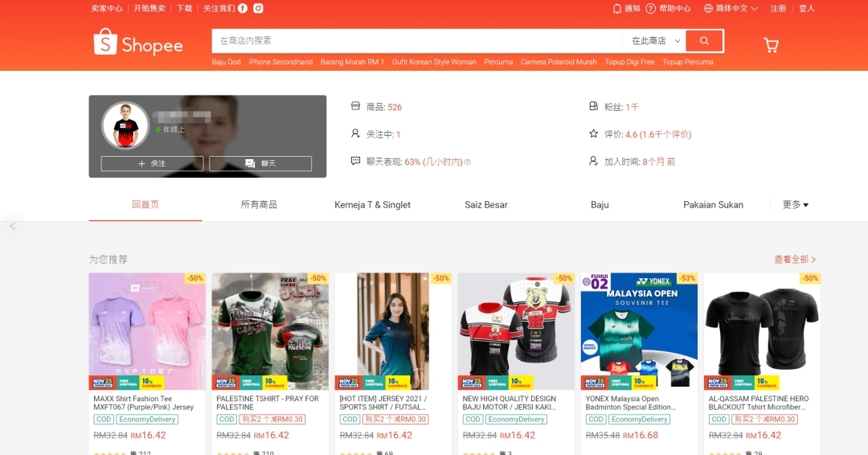Open MAXX Shirt Fashion Tee product image
This screenshot has width=868, height=455.
pos(147,331)
